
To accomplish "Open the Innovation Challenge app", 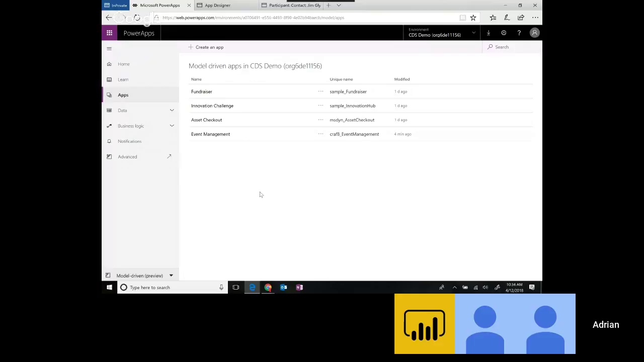I will [212, 106].
